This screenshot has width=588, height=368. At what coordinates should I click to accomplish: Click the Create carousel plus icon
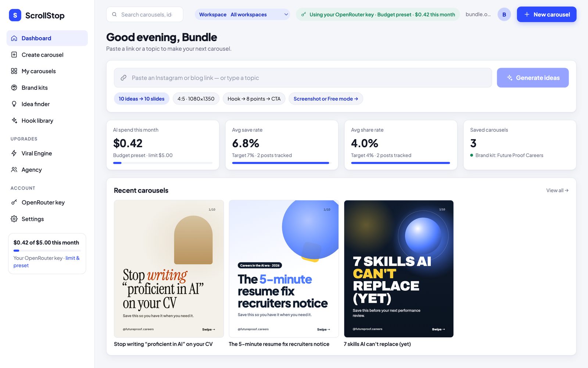click(14, 54)
